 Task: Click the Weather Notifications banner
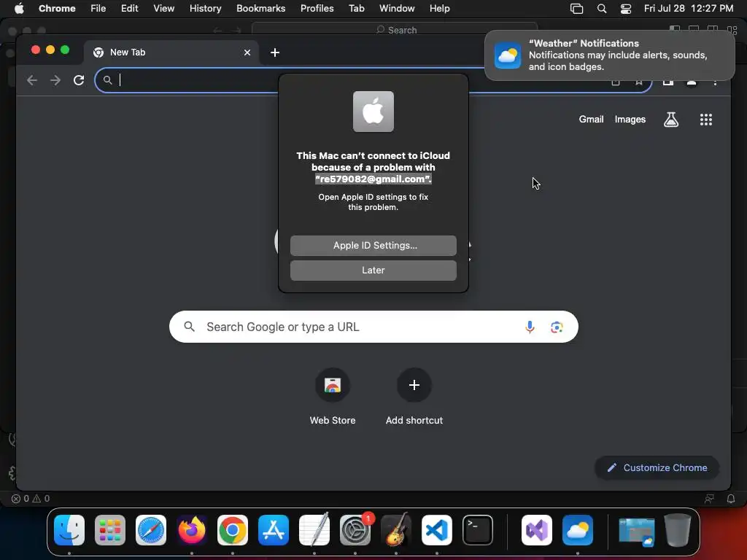pyautogui.click(x=609, y=55)
